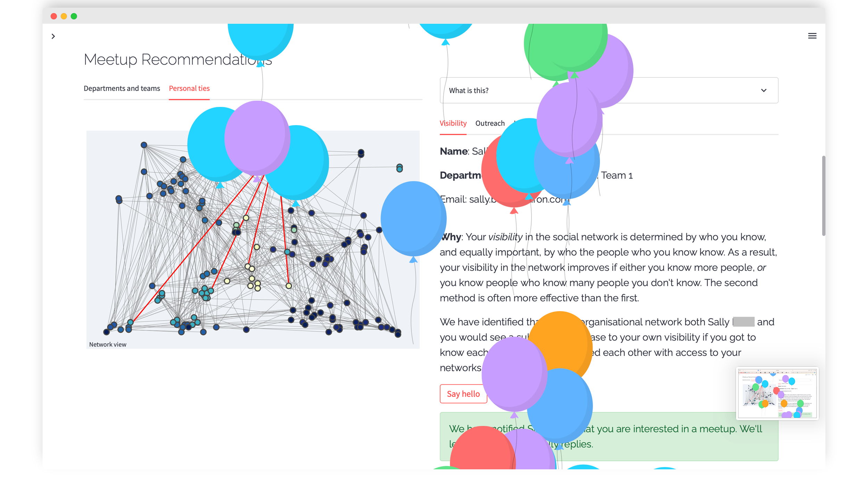The image size is (868, 477).
Task: Click the isolated teal node at graph's right edge
Action: coord(399,168)
